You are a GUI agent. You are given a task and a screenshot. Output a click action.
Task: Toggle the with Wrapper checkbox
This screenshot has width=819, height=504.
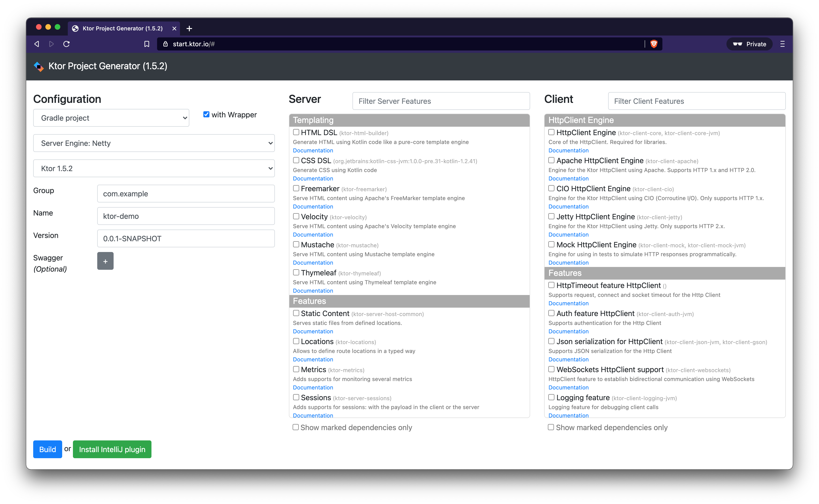tap(206, 114)
